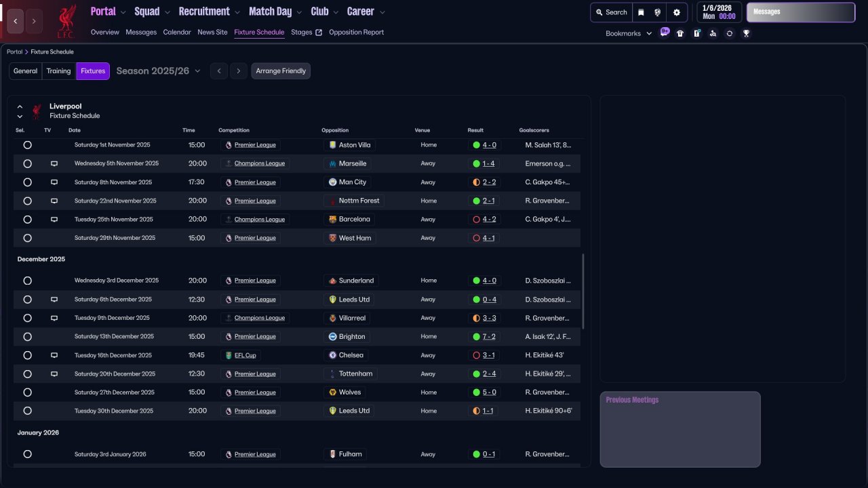868x488 pixels.
Task: Open the settings gear icon
Action: tap(676, 12)
